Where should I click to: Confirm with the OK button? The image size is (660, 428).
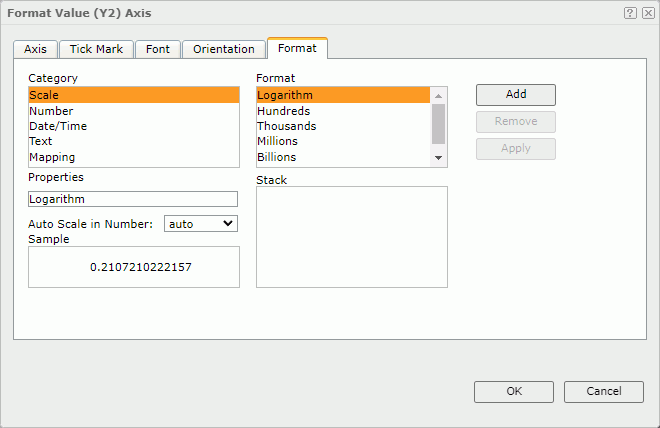click(x=513, y=391)
